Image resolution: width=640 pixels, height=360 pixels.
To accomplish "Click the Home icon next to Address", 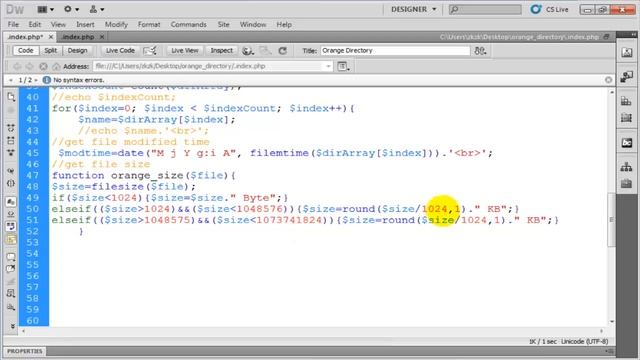I will tap(56, 66).
